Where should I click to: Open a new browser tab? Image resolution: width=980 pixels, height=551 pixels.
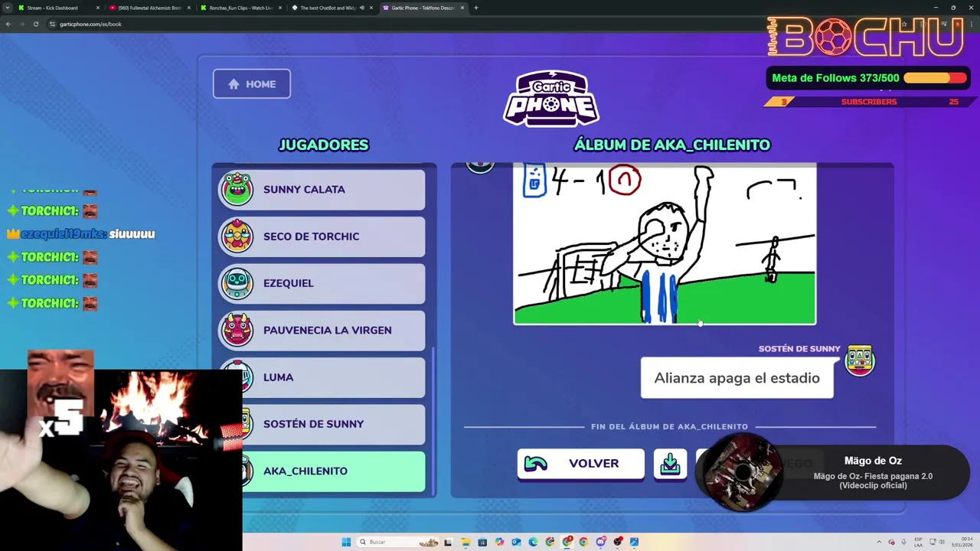click(476, 8)
